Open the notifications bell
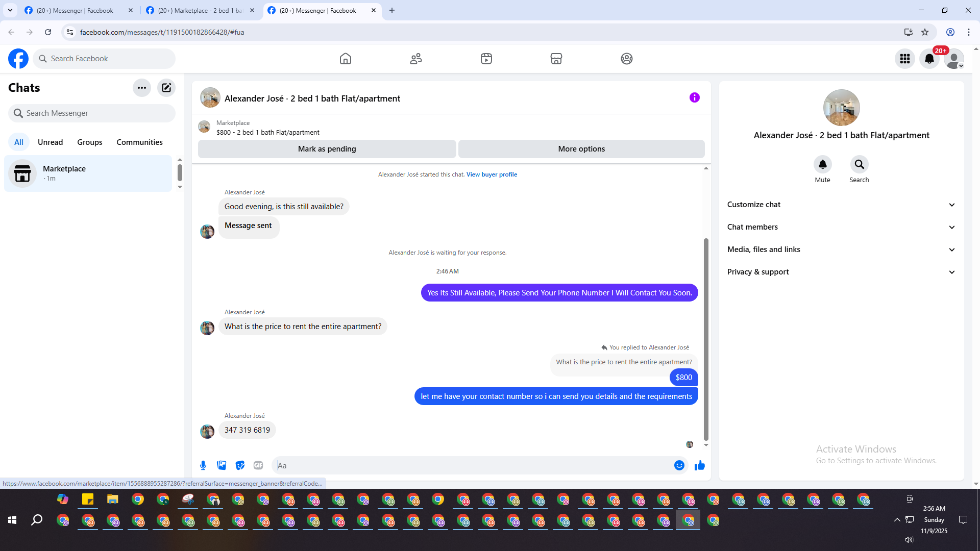 pos(929,59)
